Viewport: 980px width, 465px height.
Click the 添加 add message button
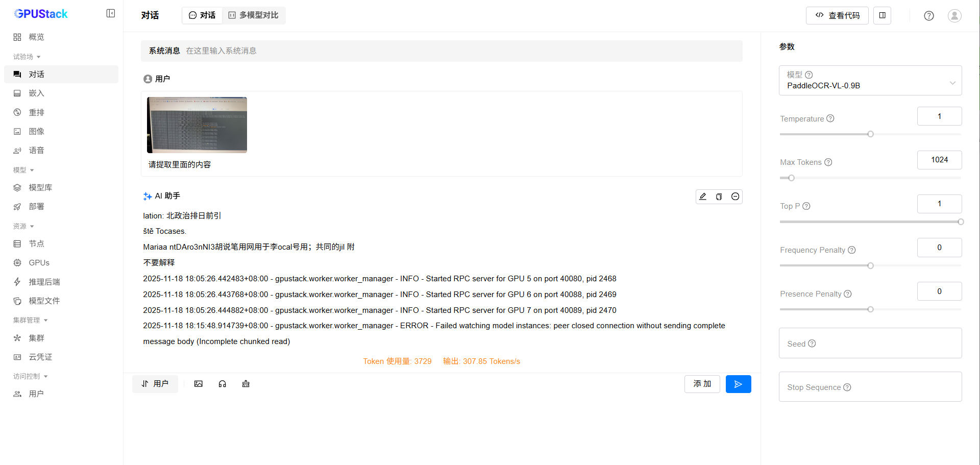point(702,384)
